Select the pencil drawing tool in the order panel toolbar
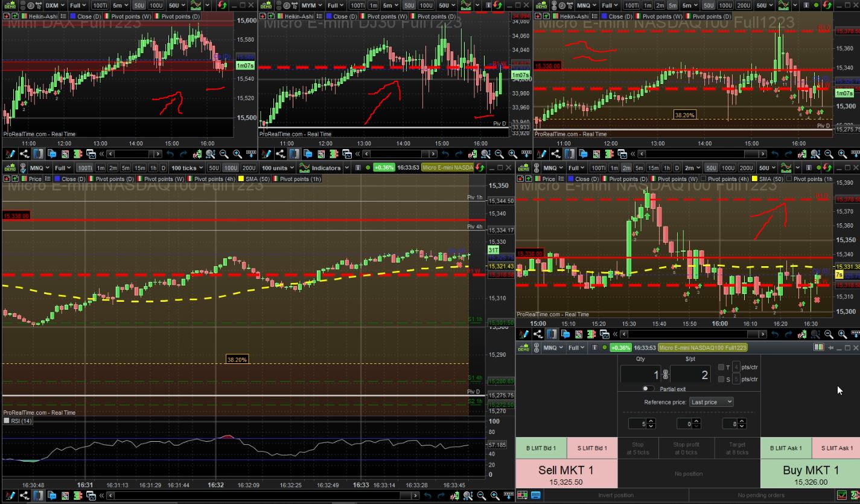 pyautogui.click(x=524, y=334)
